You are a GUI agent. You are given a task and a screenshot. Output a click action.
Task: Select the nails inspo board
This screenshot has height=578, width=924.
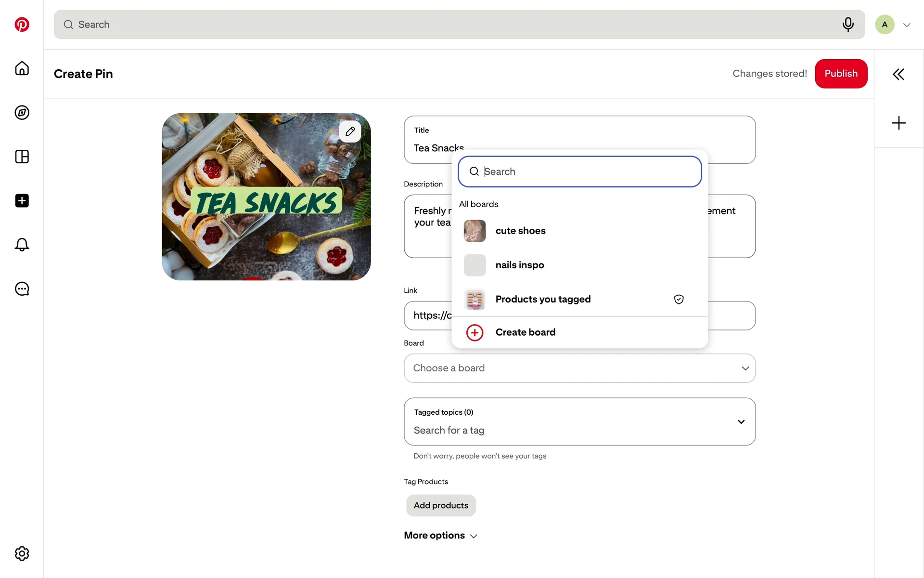pos(519,265)
